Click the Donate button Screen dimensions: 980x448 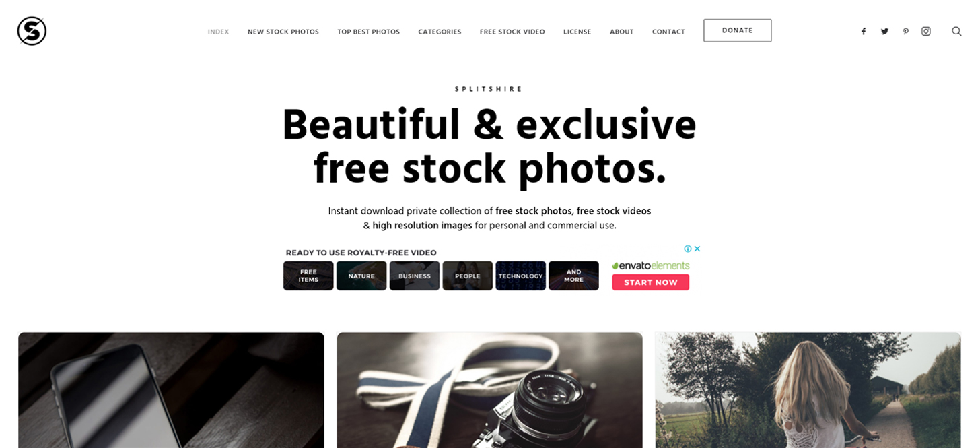pos(738,30)
